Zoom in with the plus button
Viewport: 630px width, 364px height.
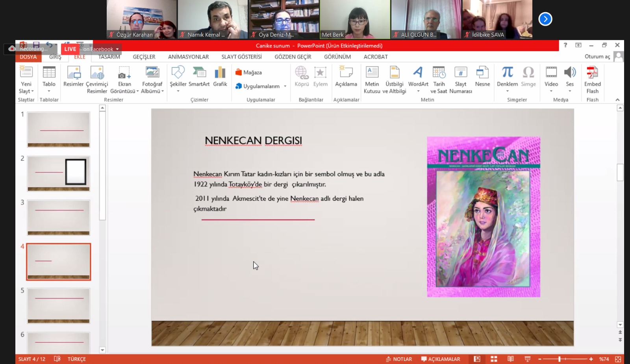[591, 359]
